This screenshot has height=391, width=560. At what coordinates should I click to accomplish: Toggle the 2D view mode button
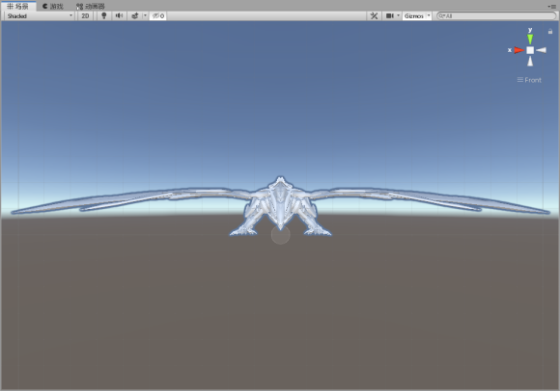coord(85,16)
